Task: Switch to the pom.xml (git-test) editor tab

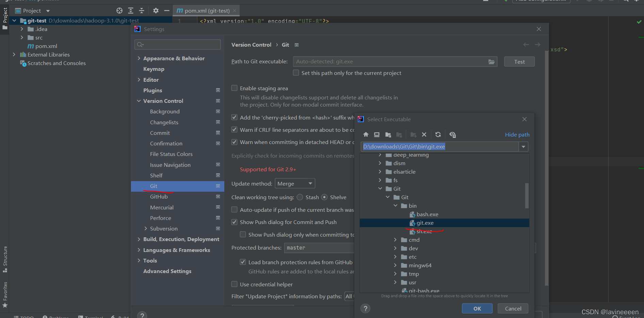Action: (206, 11)
